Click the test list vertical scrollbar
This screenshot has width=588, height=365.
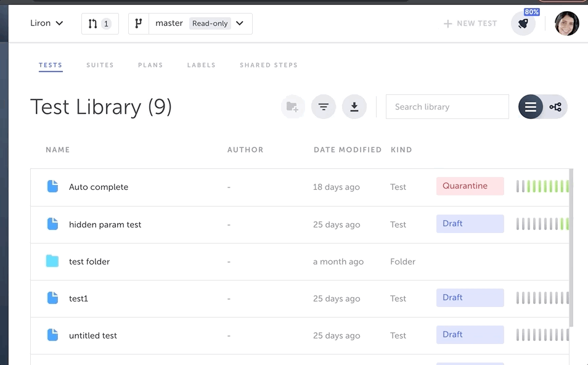(x=571, y=248)
